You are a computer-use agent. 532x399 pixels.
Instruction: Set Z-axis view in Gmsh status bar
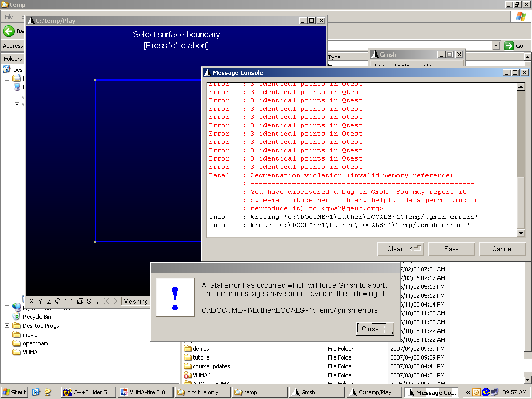49,301
